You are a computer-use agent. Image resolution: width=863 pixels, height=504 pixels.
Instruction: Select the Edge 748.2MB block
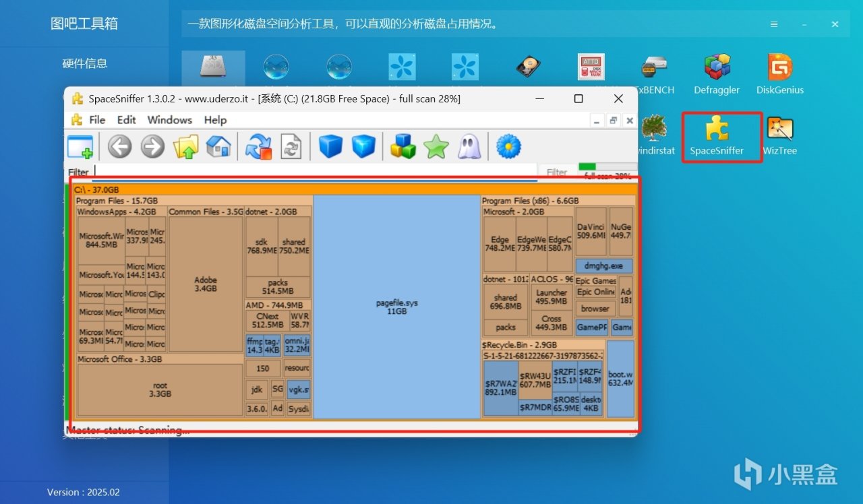click(500, 243)
